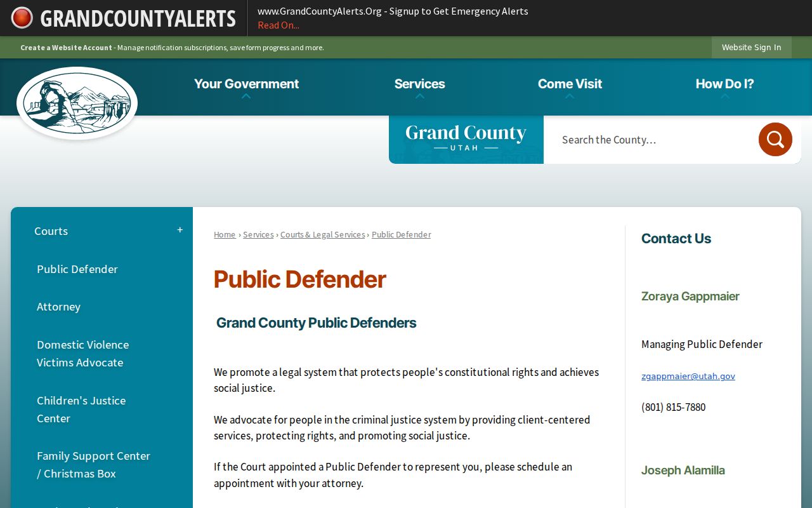
Task: Select Public Defender in the sidebar
Action: 77,269
